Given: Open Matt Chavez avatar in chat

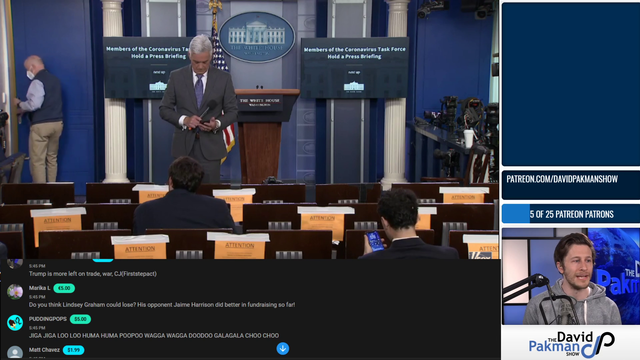Looking at the screenshot, I should (15, 353).
